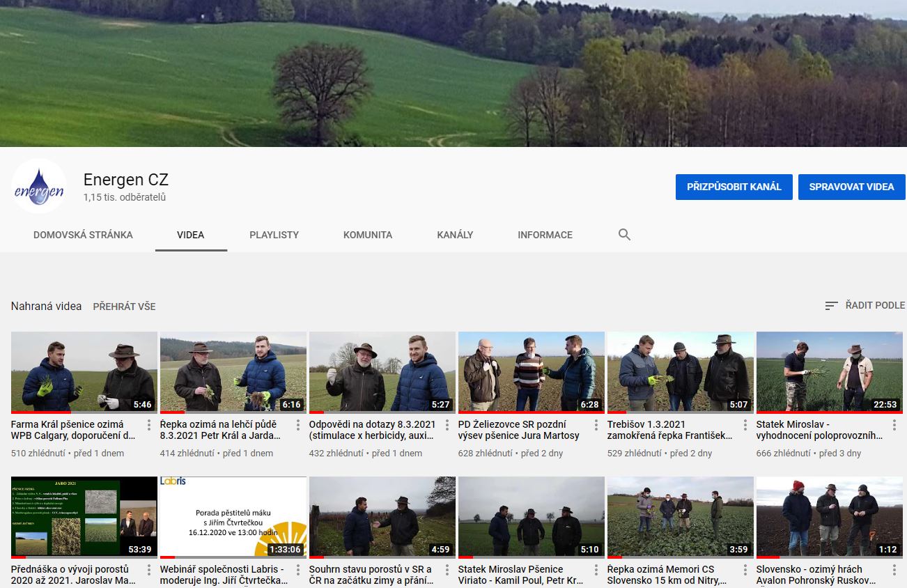
Task: Click the 1:33:06 duration badge
Action: coord(286,550)
